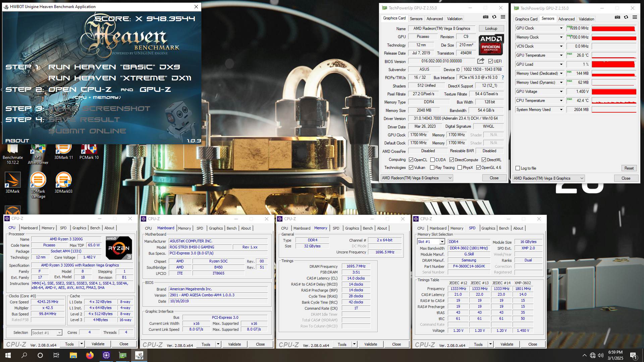Image resolution: width=644 pixels, height=362 pixels.
Task: Click the Bus Interface question mark icon
Action: point(502,77)
